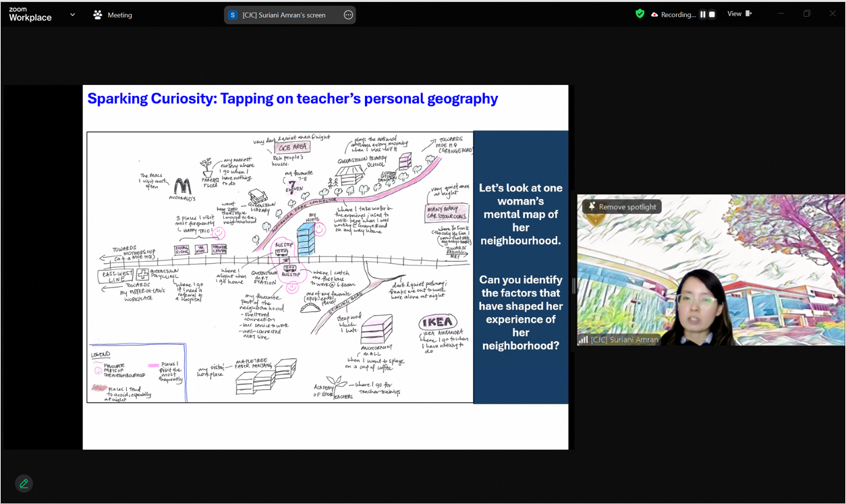846x504 pixels.
Task: Restore down the Zoom window
Action: [x=807, y=13]
